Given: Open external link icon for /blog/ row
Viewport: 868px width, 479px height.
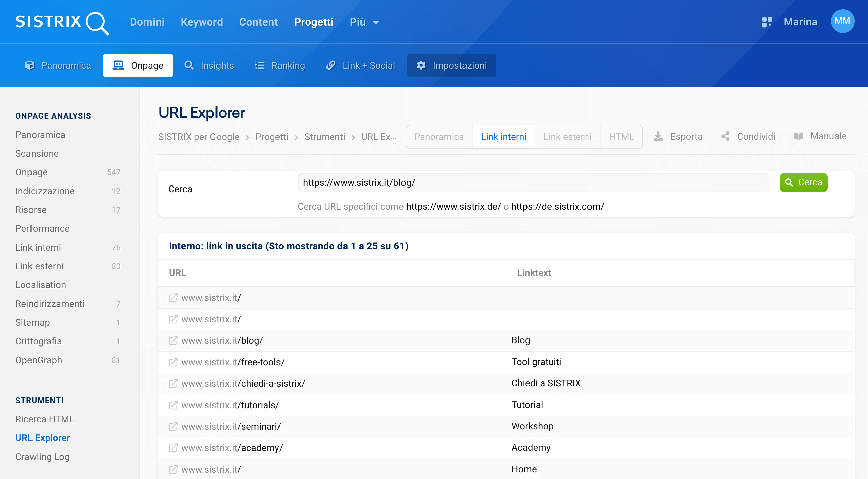Looking at the screenshot, I should (173, 341).
